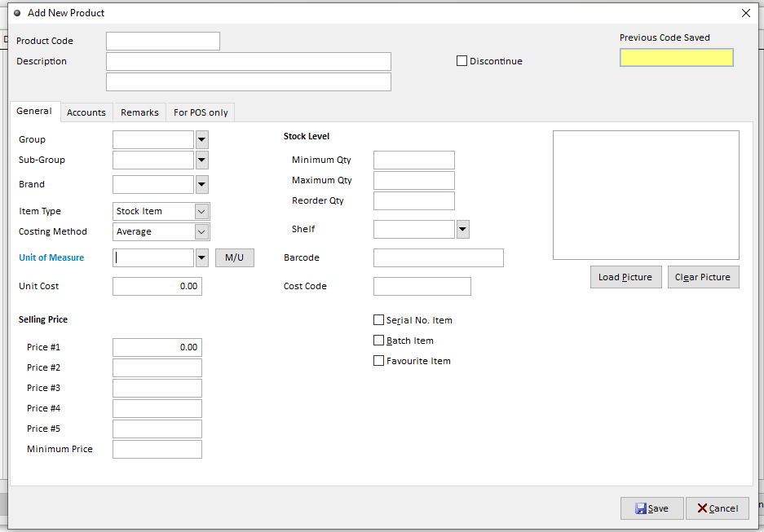The height and width of the screenshot is (532, 764).
Task: Change the Costing Method dropdown
Action: pos(161,231)
